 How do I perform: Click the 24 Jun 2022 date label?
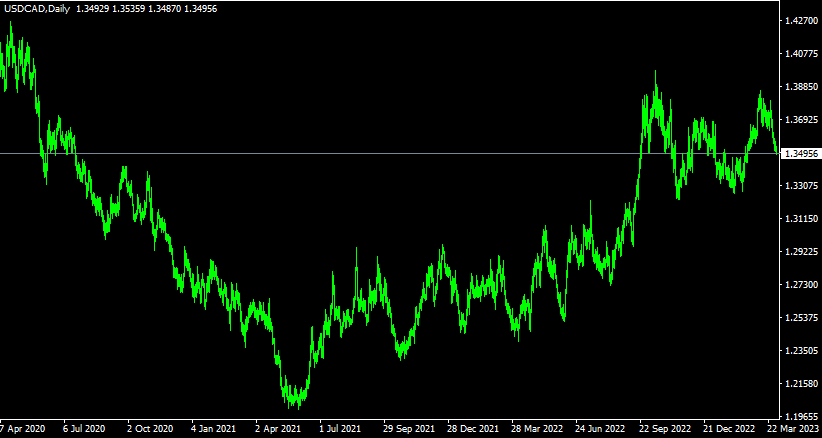coord(601,429)
